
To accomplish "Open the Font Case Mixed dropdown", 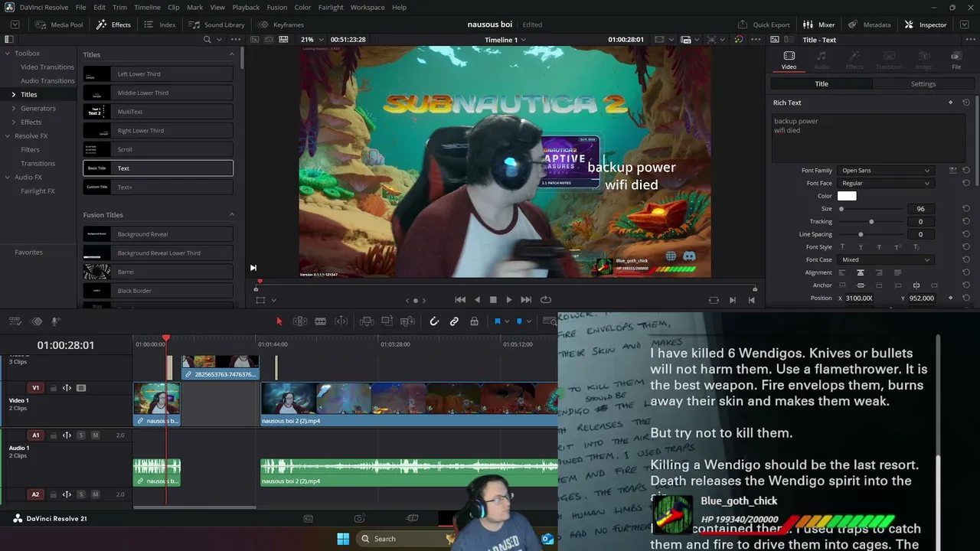I will (x=885, y=260).
